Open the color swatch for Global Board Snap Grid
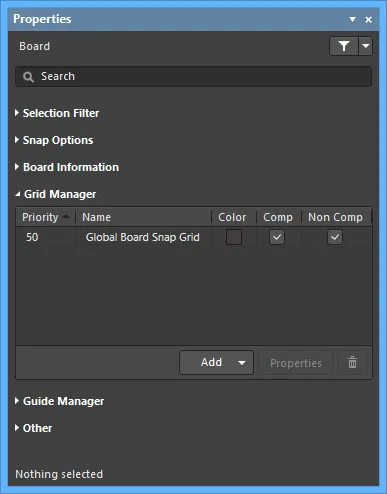This screenshot has width=387, height=494. tap(234, 237)
